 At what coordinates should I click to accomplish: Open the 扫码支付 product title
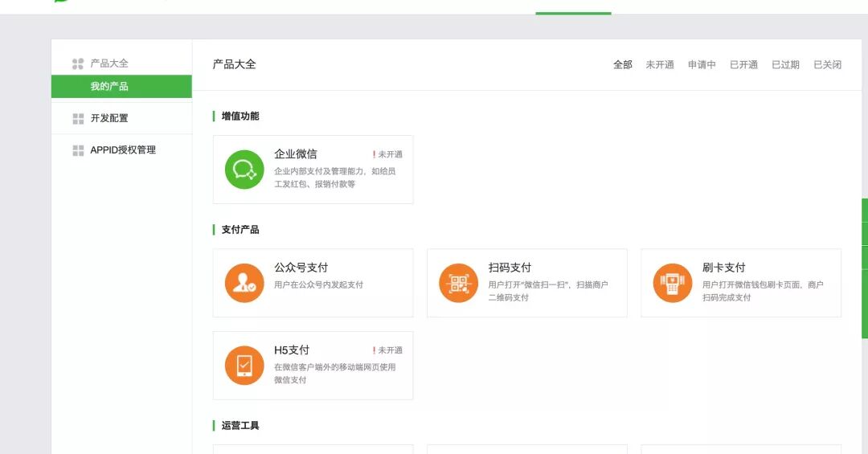pyautogui.click(x=510, y=268)
